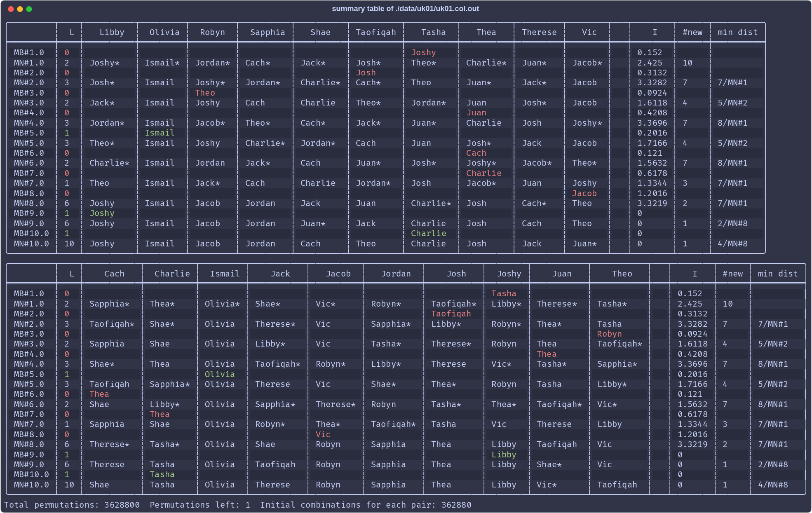This screenshot has width=812, height=513.
Task: Click the L value '10' in top MN#10.0 row
Action: [x=69, y=244]
